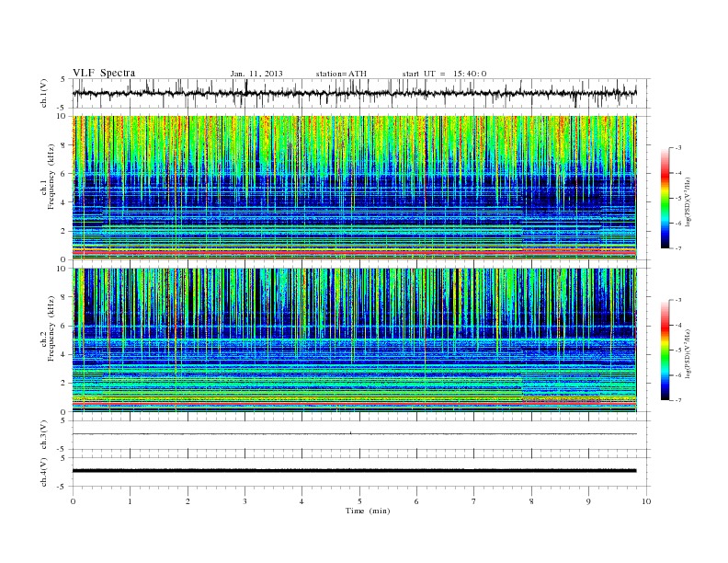Click inside the ch.2 spectrogram panel
The width and height of the screenshot is (728, 563).
(354, 340)
